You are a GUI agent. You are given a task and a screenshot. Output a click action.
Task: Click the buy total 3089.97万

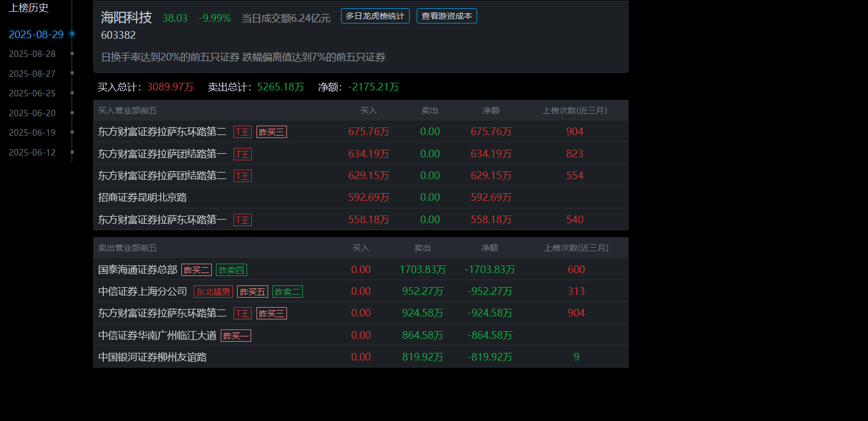point(170,87)
